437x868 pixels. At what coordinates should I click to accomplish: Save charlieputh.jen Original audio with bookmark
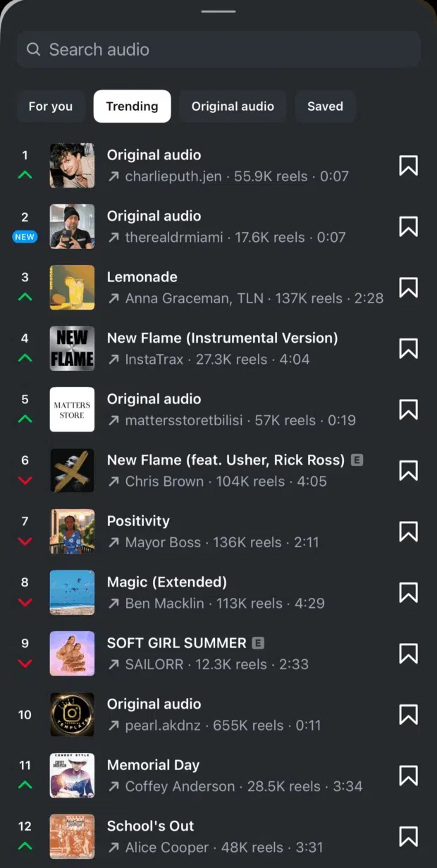tap(408, 166)
